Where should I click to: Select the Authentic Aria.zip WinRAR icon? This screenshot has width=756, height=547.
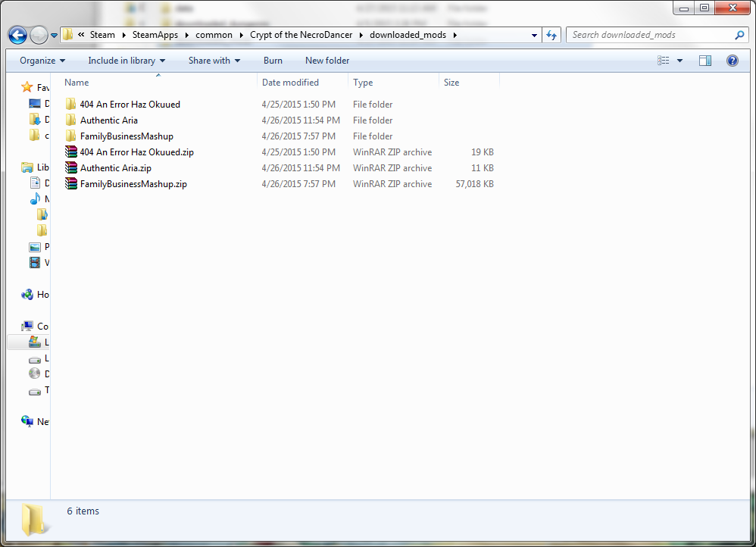click(71, 168)
